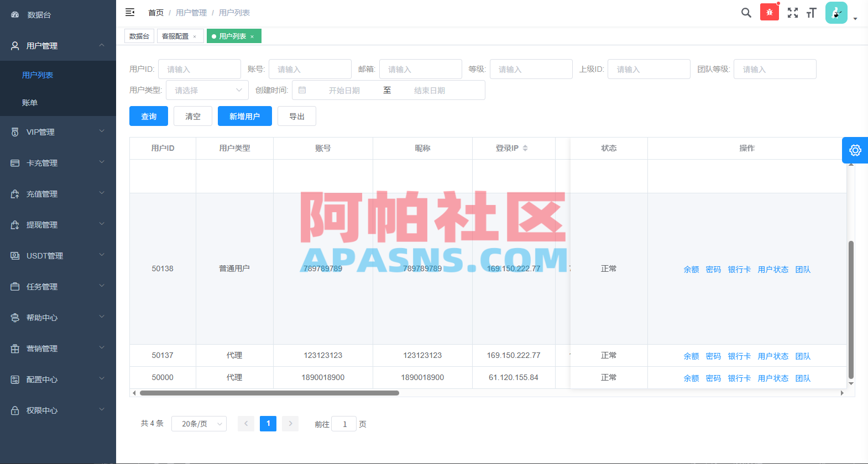Open 账单 in the sidebar
The height and width of the screenshot is (464, 868).
coord(58,103)
